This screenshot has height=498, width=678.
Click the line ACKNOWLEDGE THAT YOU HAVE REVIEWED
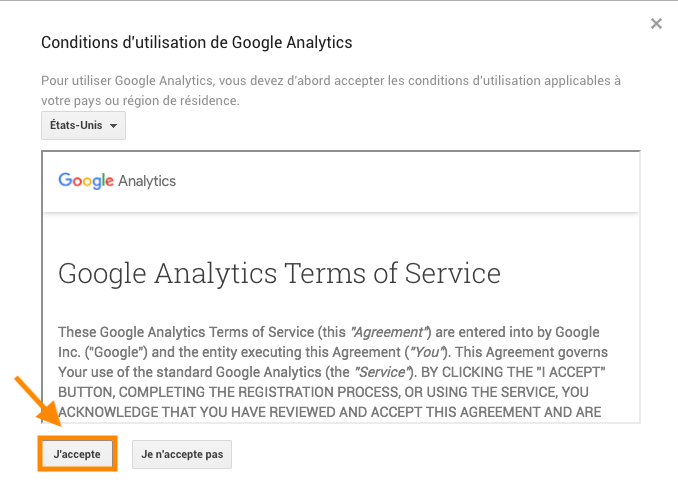pyautogui.click(x=329, y=412)
